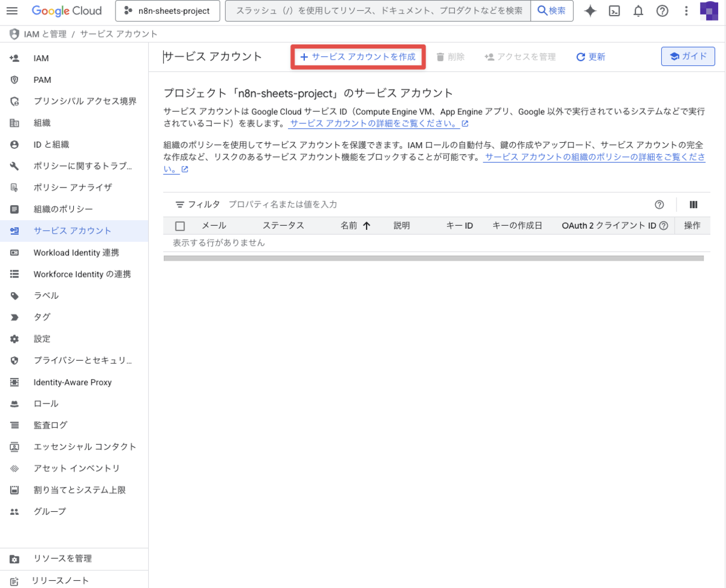Viewport: 726px width, 588px height.
Task: Toggle sort arrow on 名前 column
Action: [366, 226]
